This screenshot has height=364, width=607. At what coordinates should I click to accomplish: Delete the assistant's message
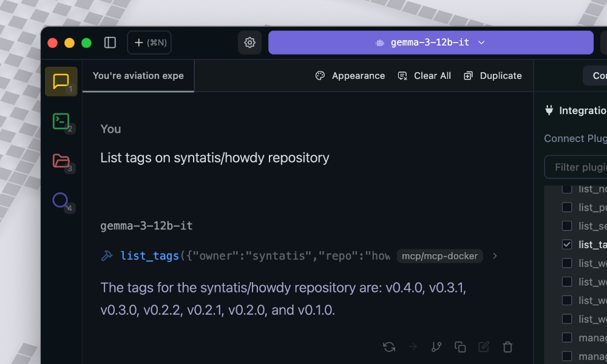[507, 346]
